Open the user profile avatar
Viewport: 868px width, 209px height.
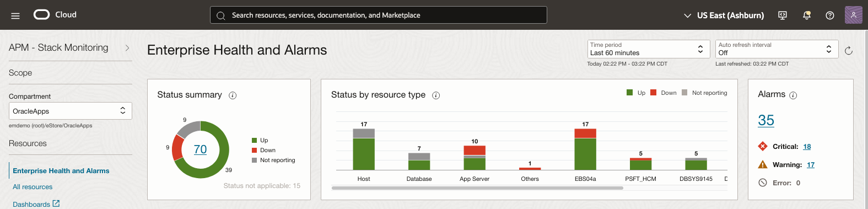(853, 15)
